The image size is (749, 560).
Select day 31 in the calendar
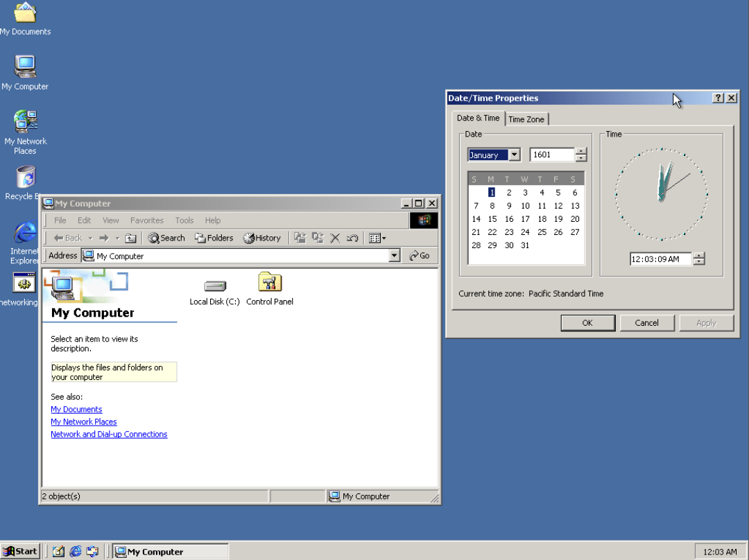[x=525, y=245]
